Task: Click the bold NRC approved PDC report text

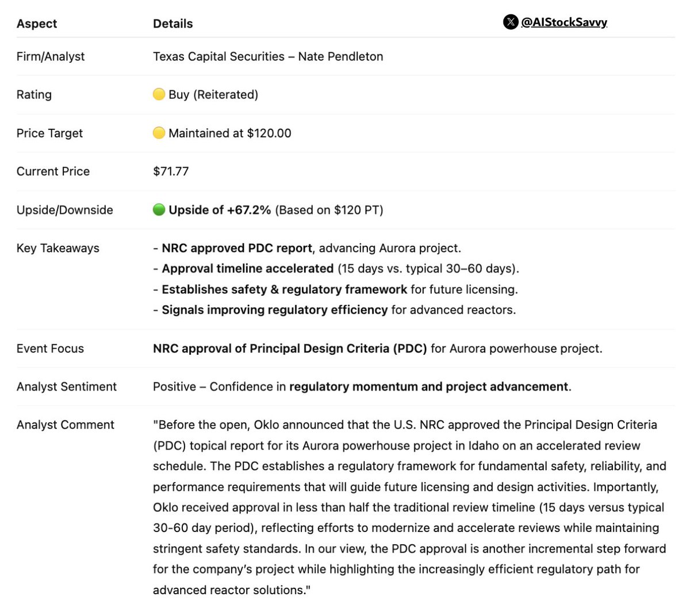Action: 237,248
